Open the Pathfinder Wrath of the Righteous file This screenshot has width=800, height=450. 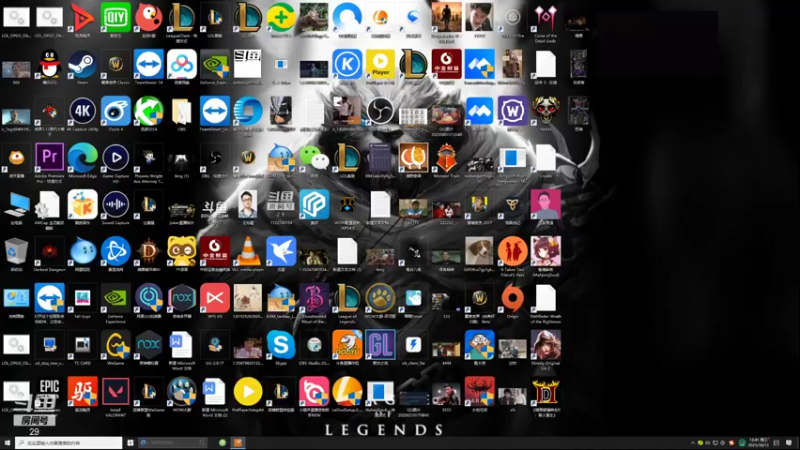(x=545, y=297)
